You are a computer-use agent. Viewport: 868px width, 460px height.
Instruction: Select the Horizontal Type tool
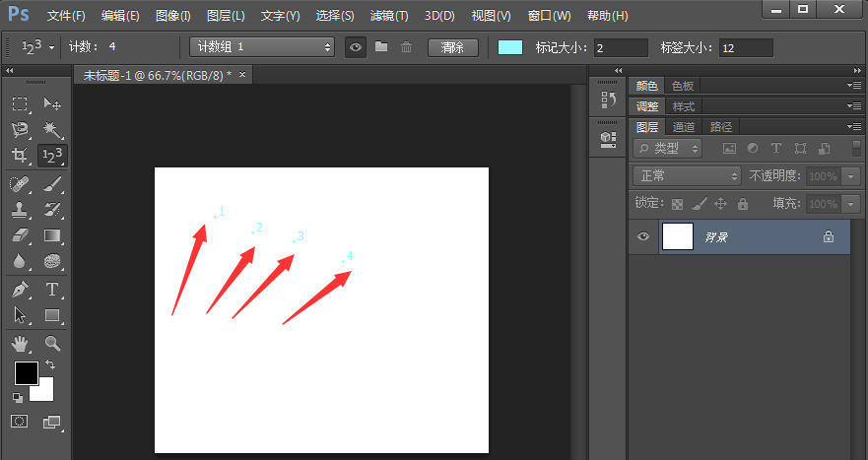coord(53,290)
